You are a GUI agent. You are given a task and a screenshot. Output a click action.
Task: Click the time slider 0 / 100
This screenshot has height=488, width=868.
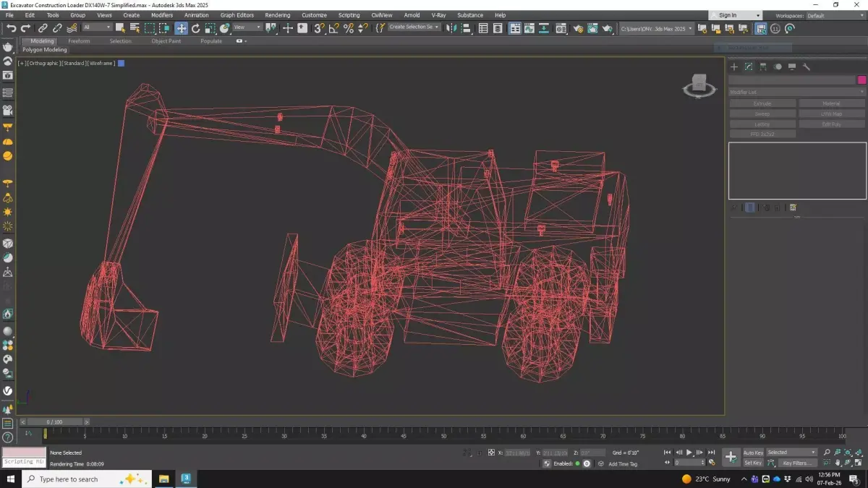(x=54, y=421)
